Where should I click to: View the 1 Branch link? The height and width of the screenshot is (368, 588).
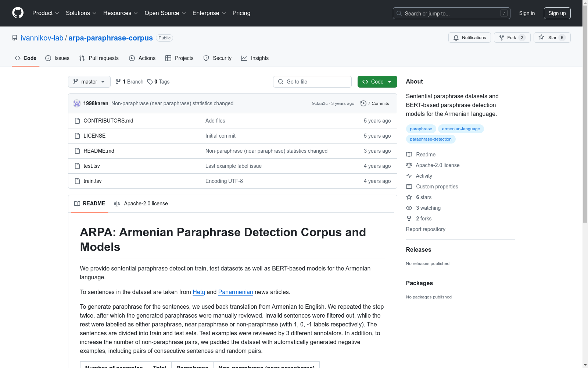[x=129, y=82]
